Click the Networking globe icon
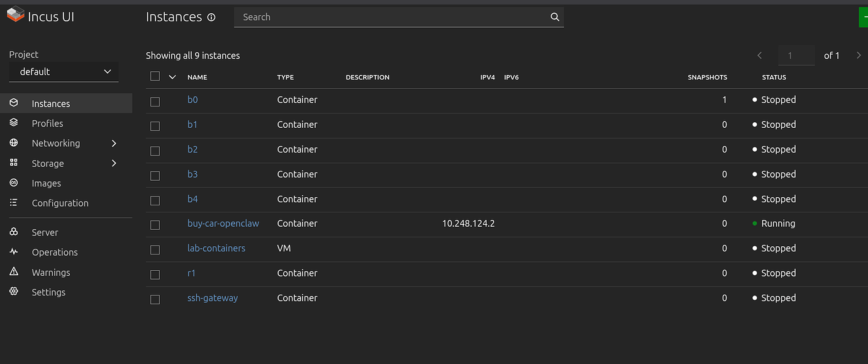This screenshot has height=364, width=868. click(x=14, y=143)
